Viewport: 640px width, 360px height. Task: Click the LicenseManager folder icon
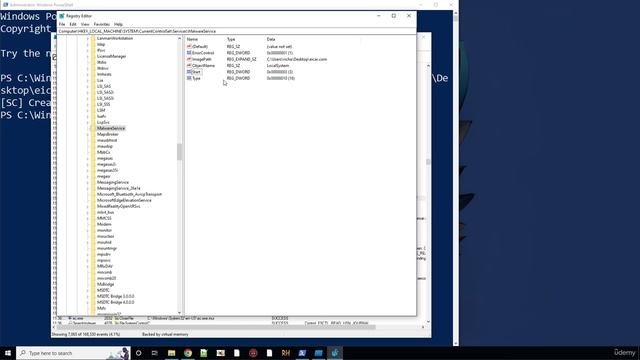93,56
